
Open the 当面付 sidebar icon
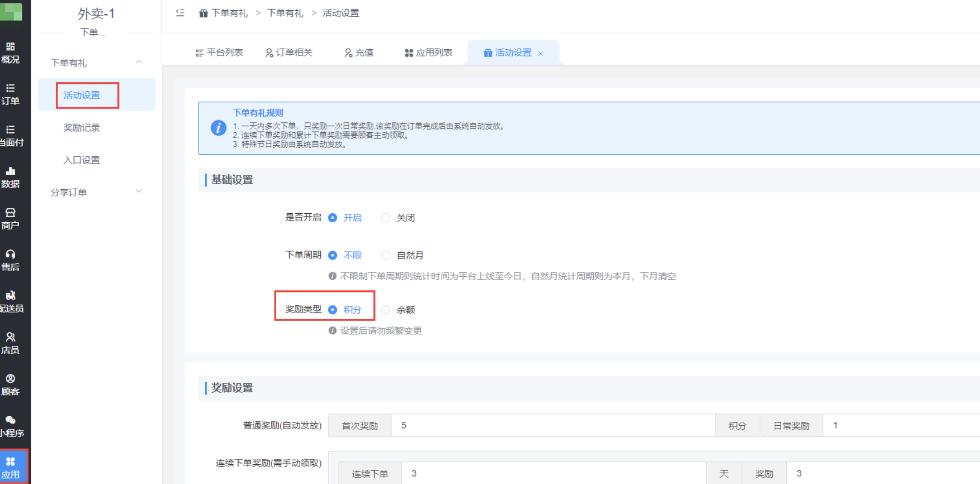(x=11, y=136)
